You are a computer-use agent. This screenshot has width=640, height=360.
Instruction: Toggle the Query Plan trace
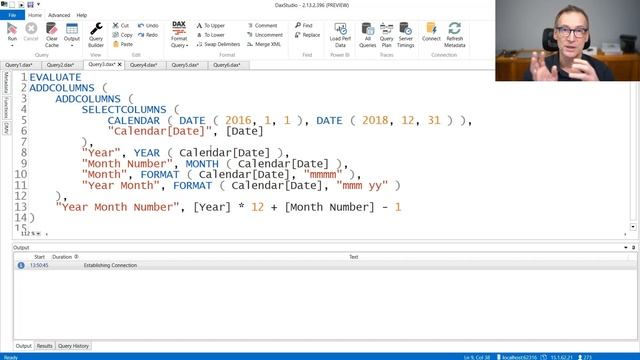pyautogui.click(x=386, y=35)
